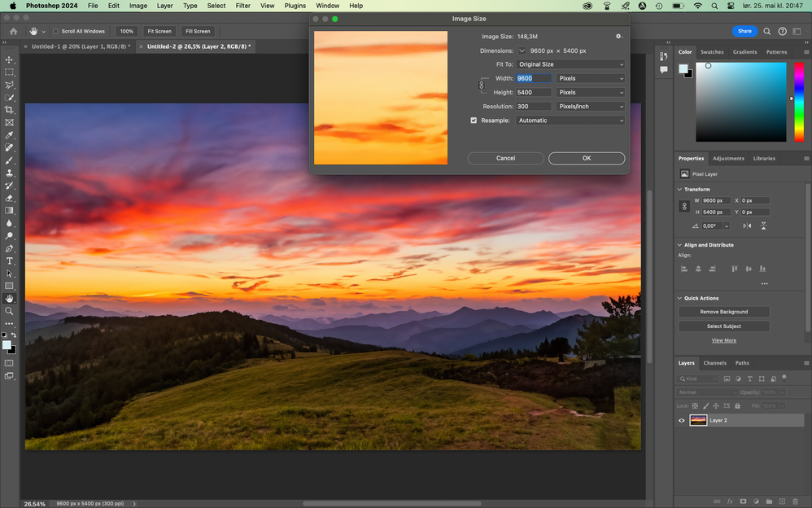Click Layer 2 thumbnail in Layers panel
The width and height of the screenshot is (812, 508).
pyautogui.click(x=698, y=420)
